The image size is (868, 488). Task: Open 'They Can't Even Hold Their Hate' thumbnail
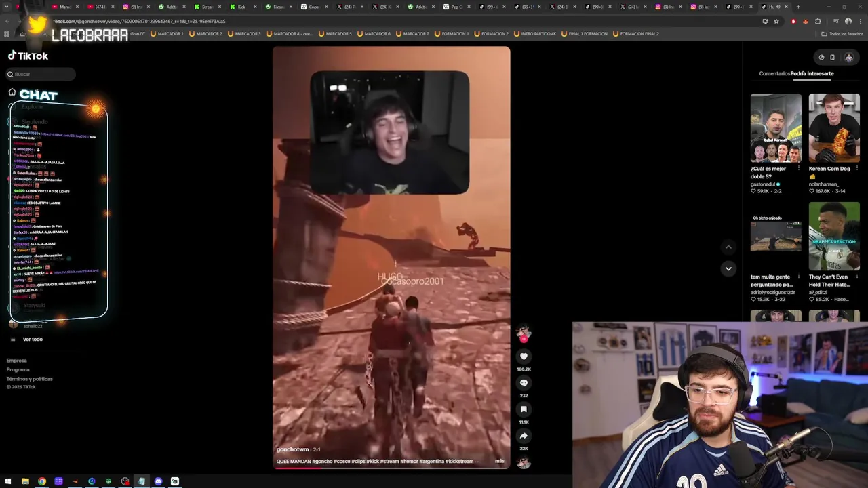pyautogui.click(x=834, y=237)
